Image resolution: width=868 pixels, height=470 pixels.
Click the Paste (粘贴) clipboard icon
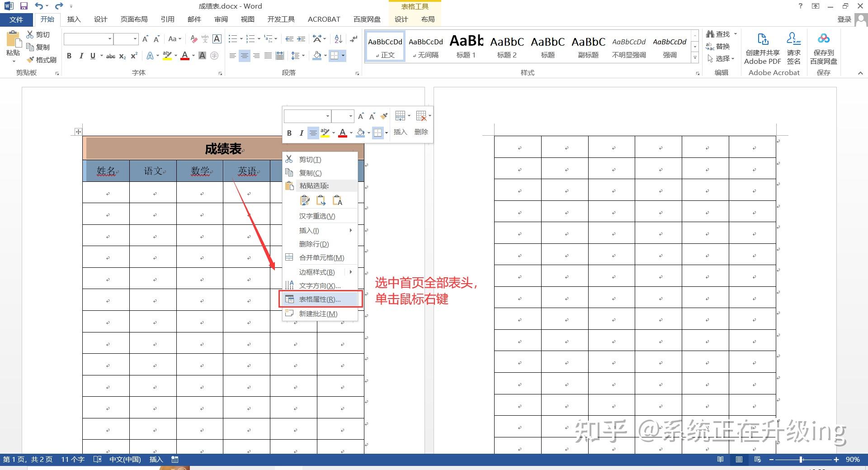click(13, 40)
